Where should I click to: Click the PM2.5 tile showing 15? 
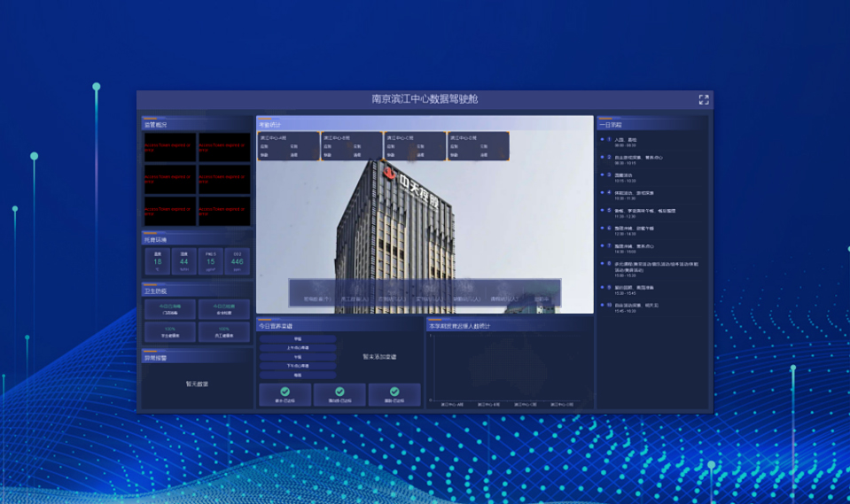click(210, 261)
